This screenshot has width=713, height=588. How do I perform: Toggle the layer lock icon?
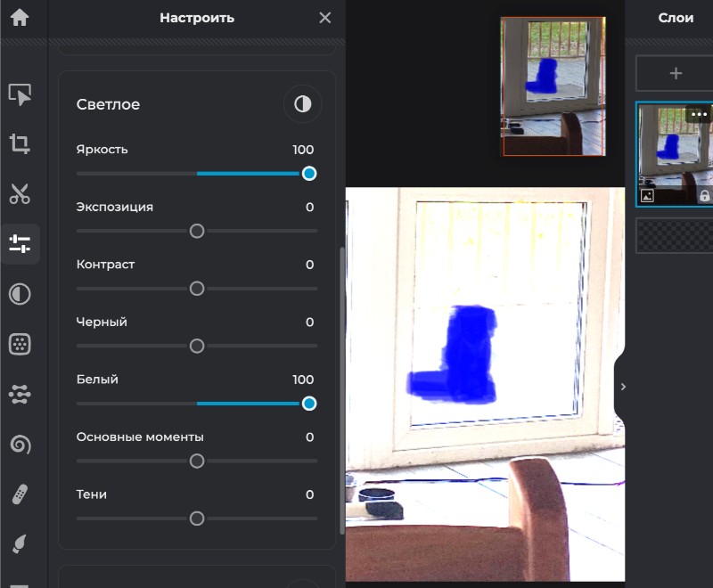(704, 196)
